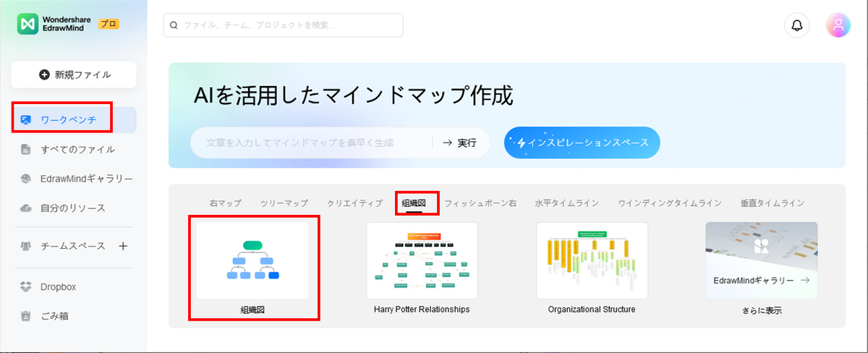This screenshot has width=868, height=353.
Task: Click the AIを活用したマインドマップ作成 heading
Action: point(354,95)
